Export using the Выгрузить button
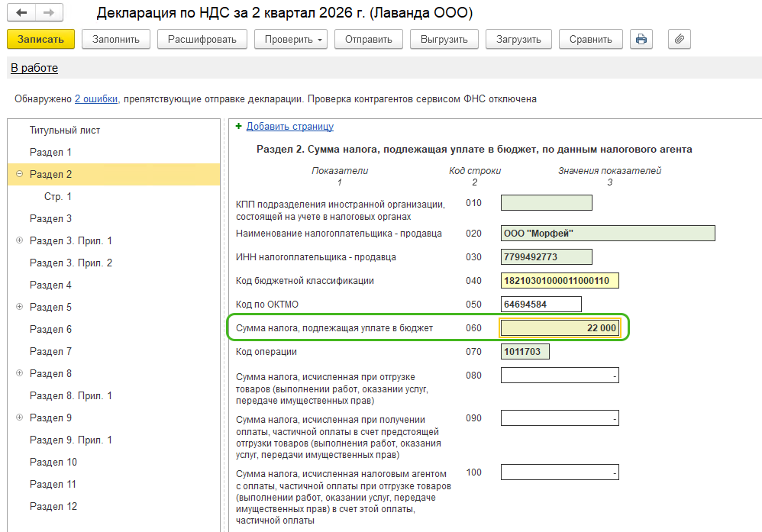Screen dimensions: 762x532 (x=444, y=40)
